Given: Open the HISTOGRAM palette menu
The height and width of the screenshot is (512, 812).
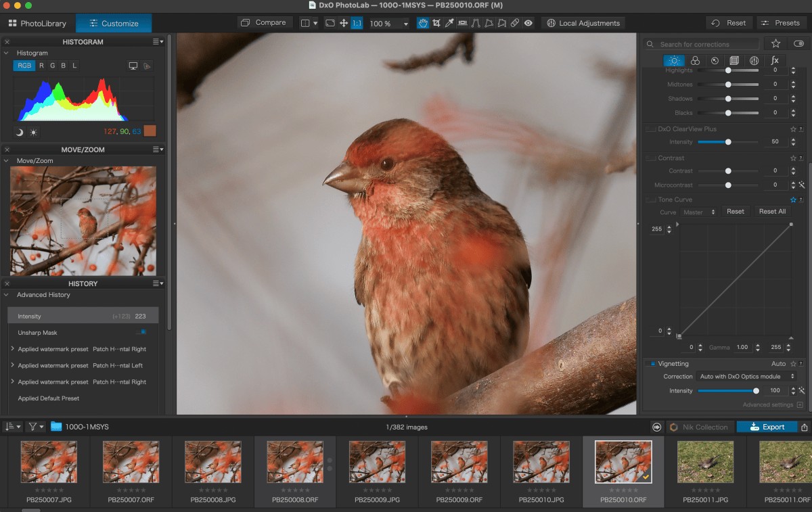Looking at the screenshot, I should click(x=158, y=42).
